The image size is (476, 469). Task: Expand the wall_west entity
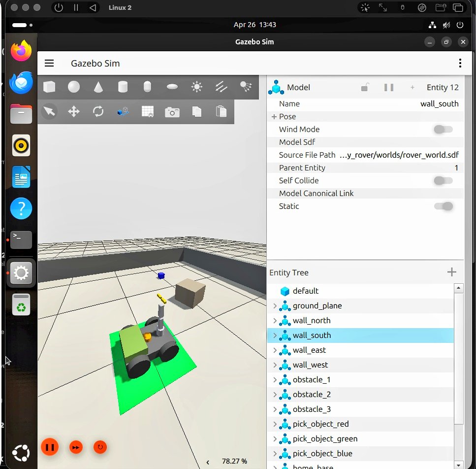(275, 365)
